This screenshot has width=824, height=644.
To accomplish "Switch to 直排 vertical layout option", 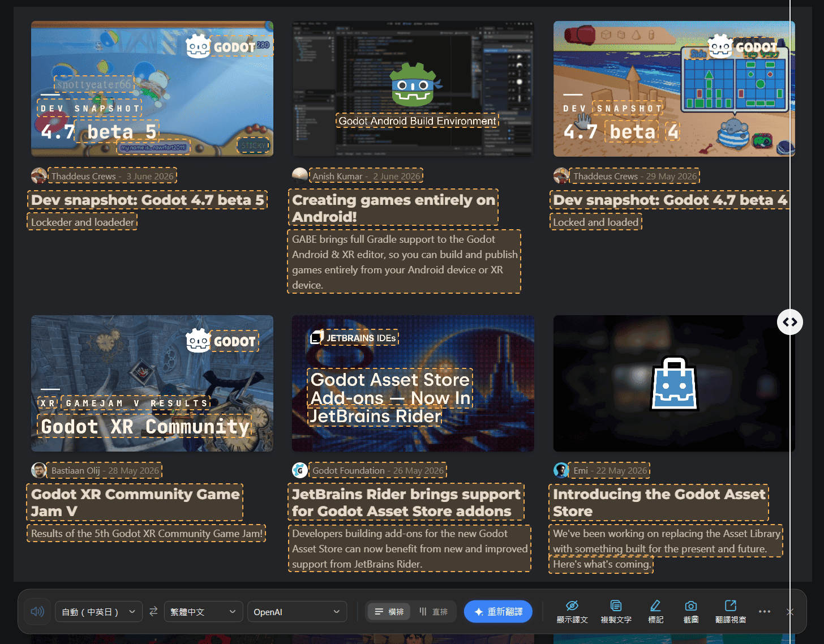I will pyautogui.click(x=434, y=612).
